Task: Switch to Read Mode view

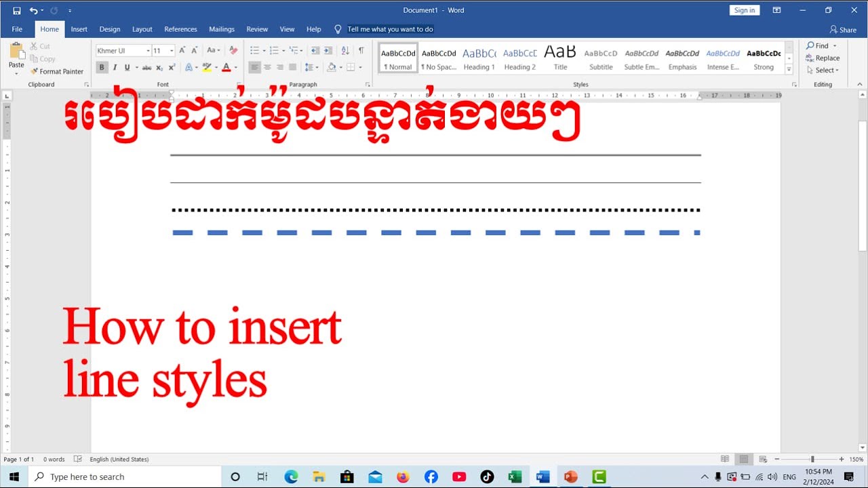Action: (725, 459)
